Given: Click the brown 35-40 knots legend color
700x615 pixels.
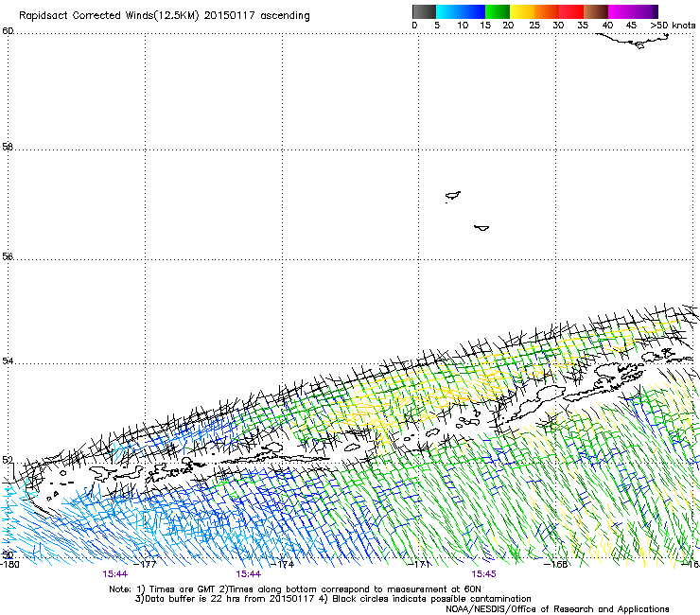Looking at the screenshot, I should click(596, 11).
